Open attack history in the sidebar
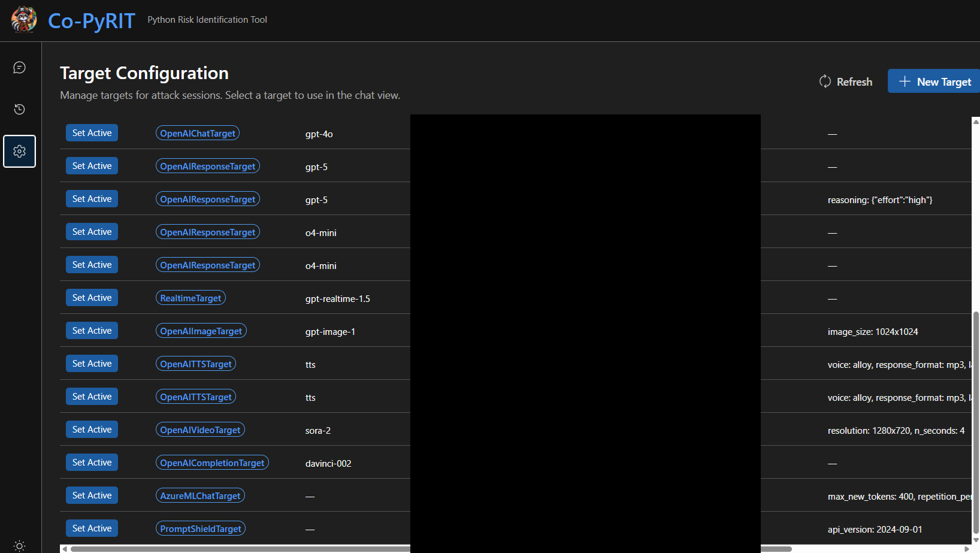Viewport: 980px width, 553px height. tap(20, 109)
